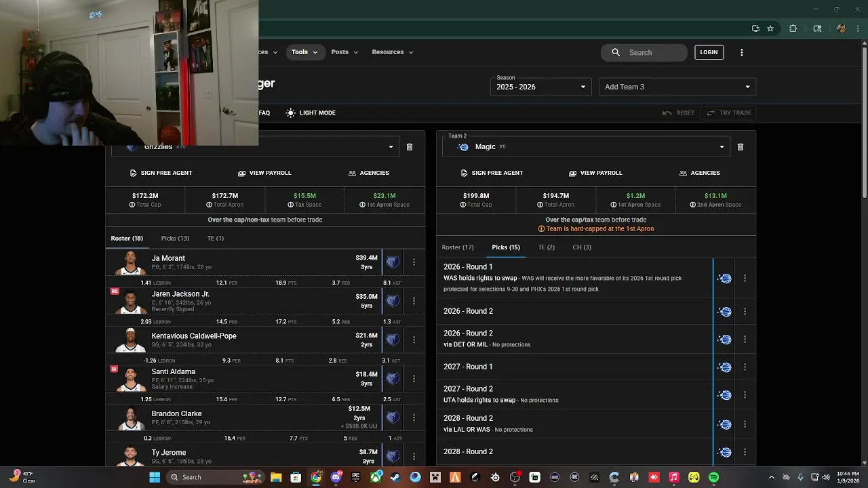Open options menu for Brandon Clarke

tap(414, 418)
